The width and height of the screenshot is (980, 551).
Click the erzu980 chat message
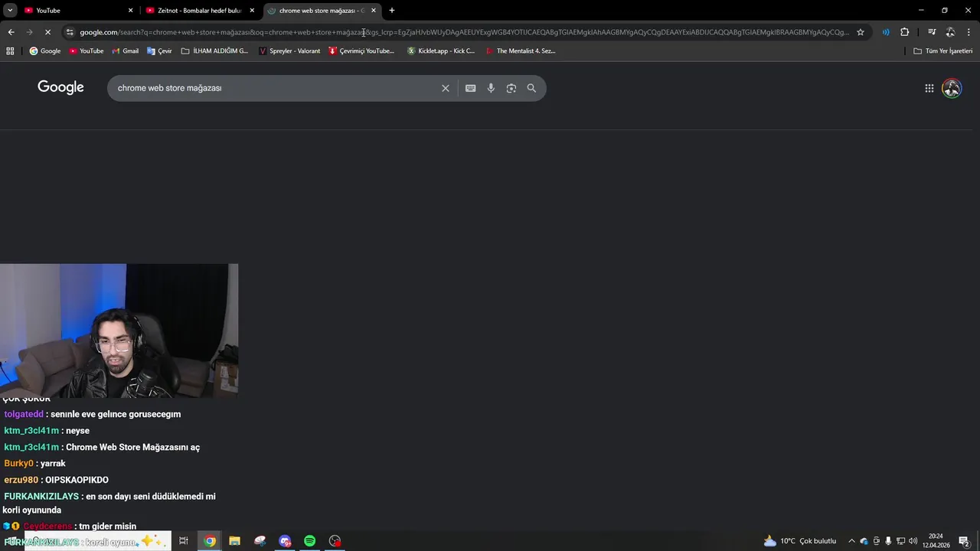coord(56,480)
